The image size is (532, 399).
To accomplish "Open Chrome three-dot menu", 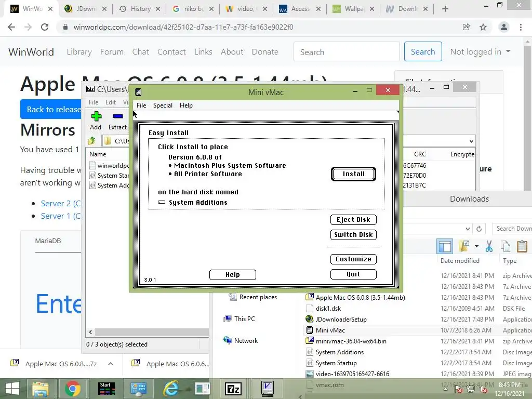I will 521,27.
